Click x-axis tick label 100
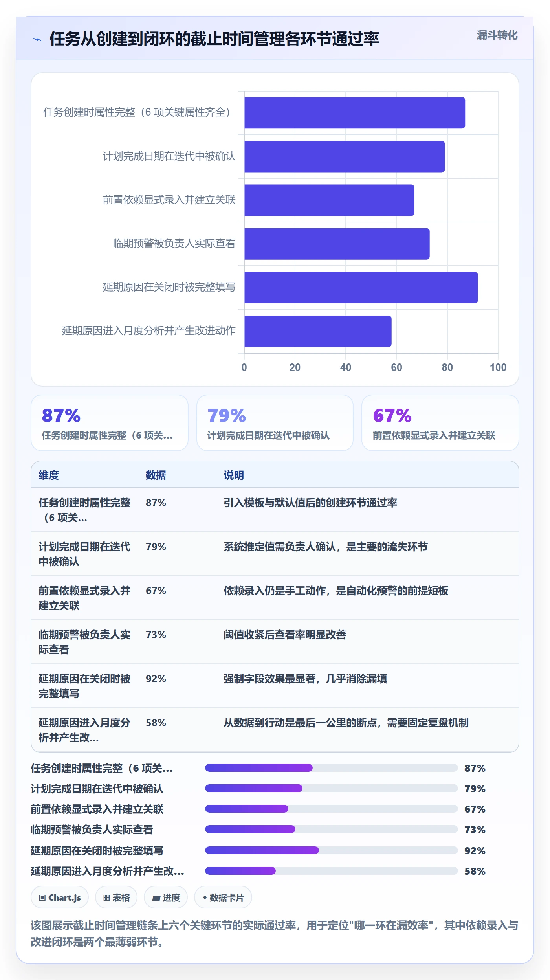 point(498,367)
